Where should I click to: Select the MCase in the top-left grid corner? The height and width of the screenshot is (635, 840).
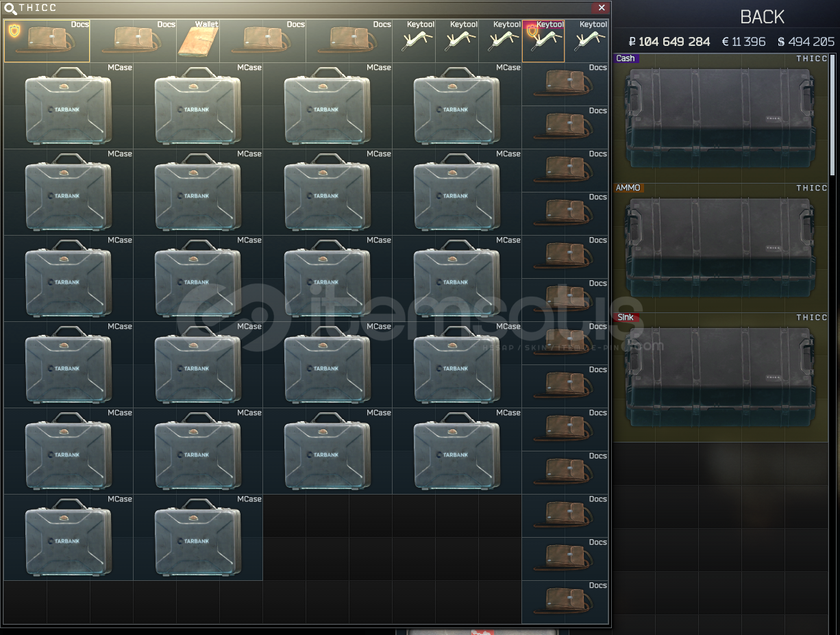pos(69,105)
